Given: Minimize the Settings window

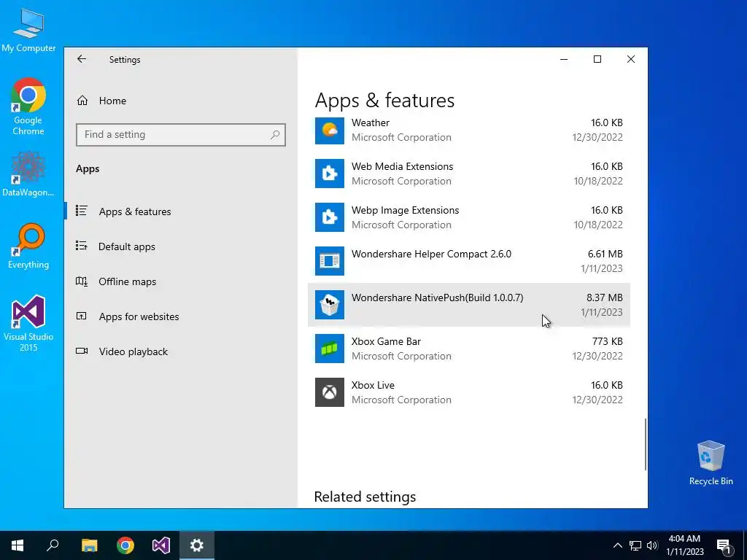Looking at the screenshot, I should [x=564, y=59].
